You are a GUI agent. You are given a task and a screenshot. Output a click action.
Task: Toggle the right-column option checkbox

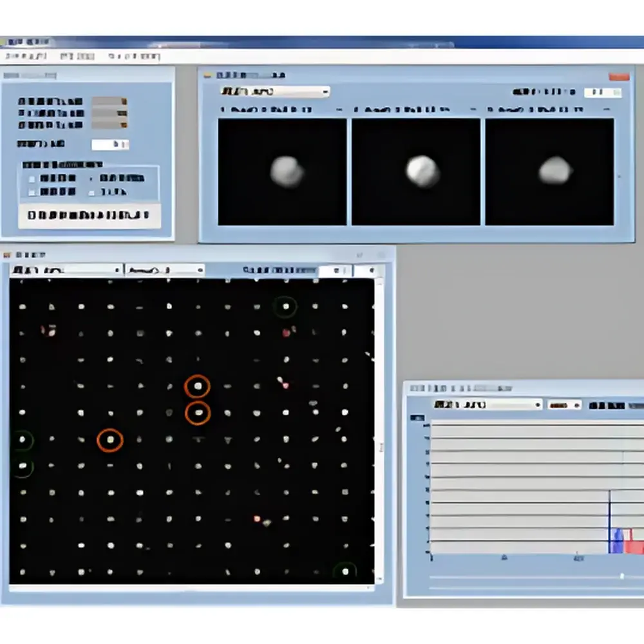point(91,191)
